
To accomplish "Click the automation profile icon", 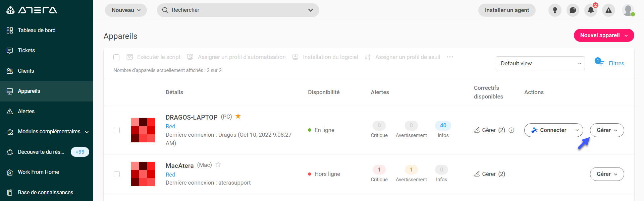I will point(190,57).
